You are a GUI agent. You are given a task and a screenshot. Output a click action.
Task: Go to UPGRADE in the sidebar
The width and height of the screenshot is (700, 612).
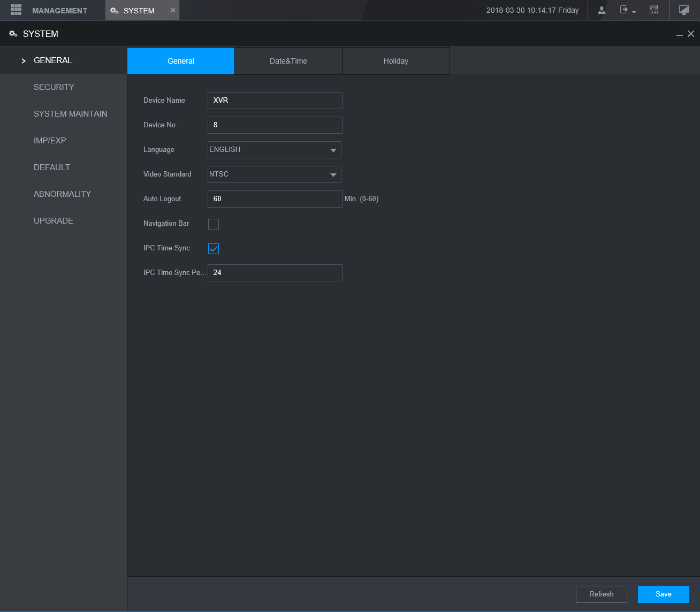(x=54, y=220)
